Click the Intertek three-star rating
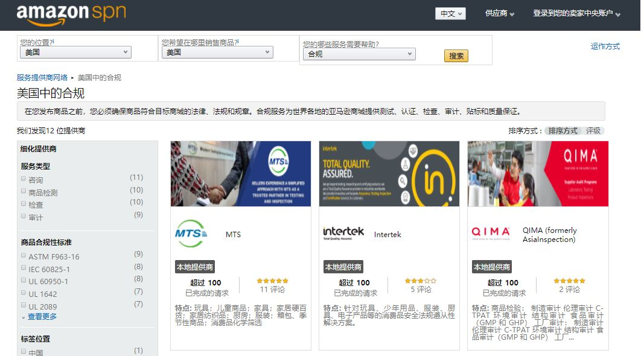Image resolution: width=644 pixels, height=356 pixels. (x=421, y=281)
